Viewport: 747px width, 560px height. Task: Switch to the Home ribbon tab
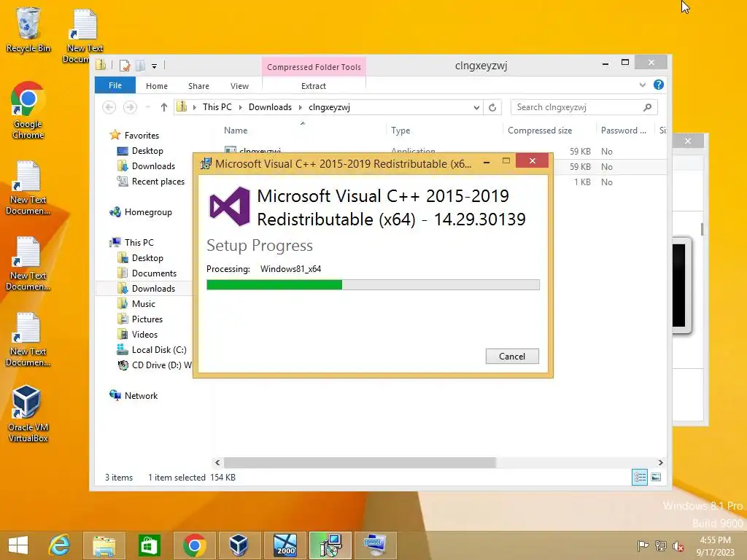click(x=157, y=86)
